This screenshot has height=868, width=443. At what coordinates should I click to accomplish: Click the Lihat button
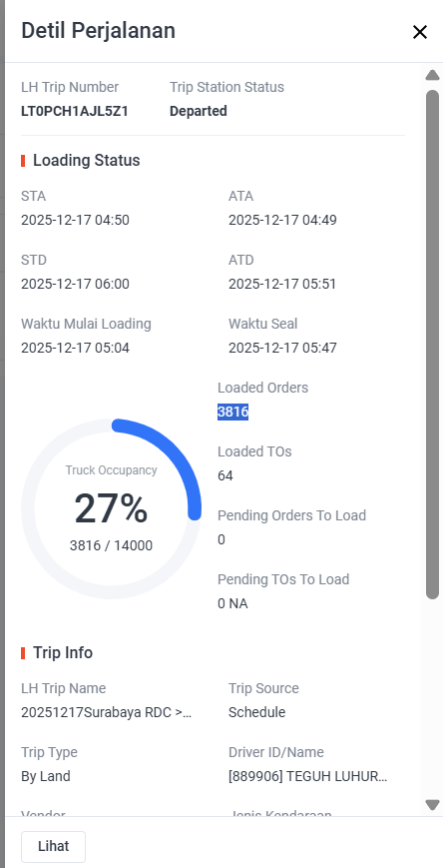pyautogui.click(x=53, y=846)
